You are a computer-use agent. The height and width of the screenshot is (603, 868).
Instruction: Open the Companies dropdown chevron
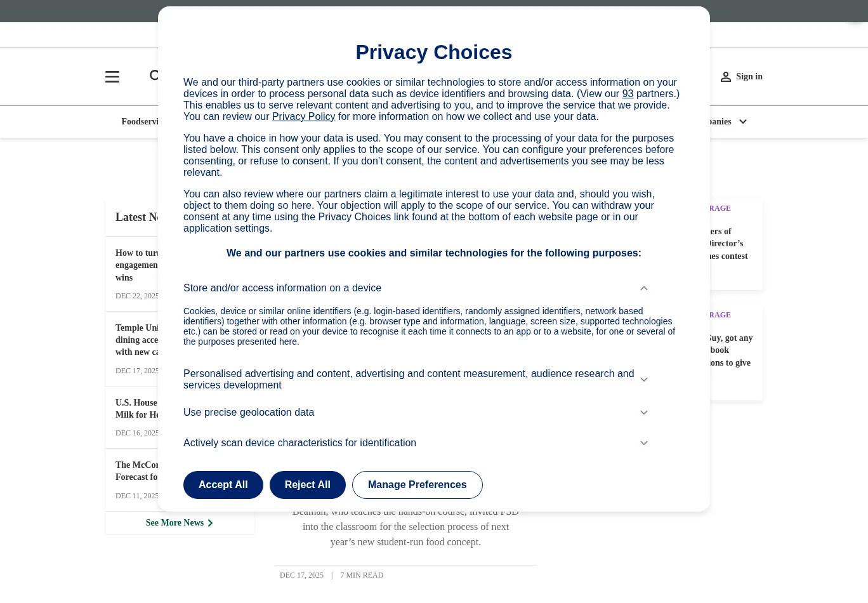click(x=743, y=122)
